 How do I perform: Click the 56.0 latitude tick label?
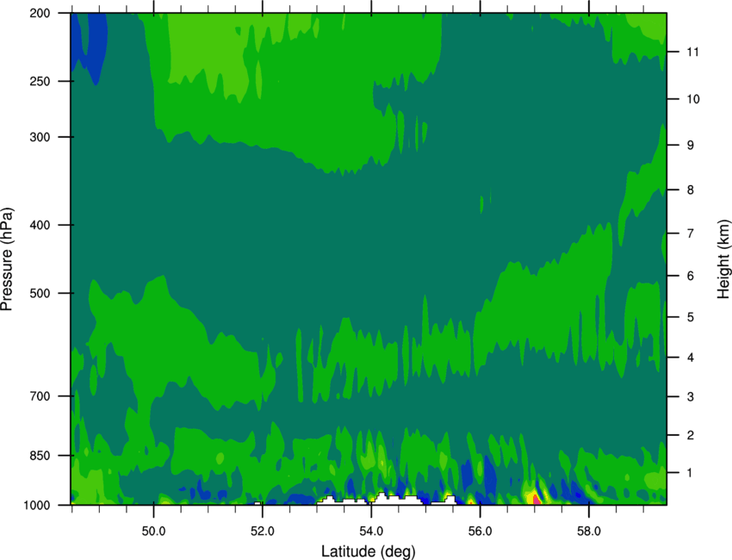point(480,531)
